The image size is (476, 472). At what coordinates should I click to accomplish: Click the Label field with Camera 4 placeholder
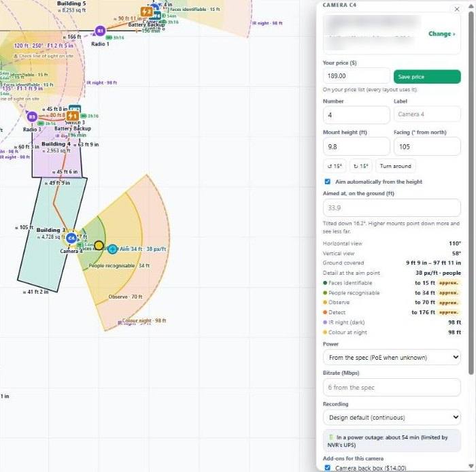427,114
